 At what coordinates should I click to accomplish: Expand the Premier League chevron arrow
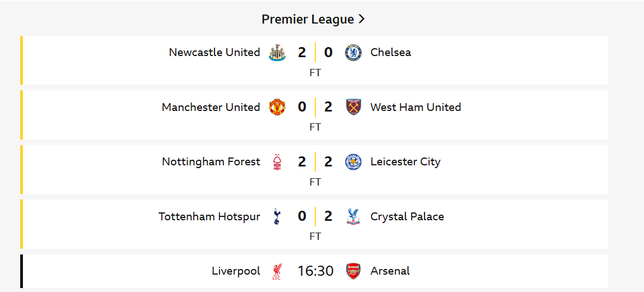pyautogui.click(x=361, y=19)
